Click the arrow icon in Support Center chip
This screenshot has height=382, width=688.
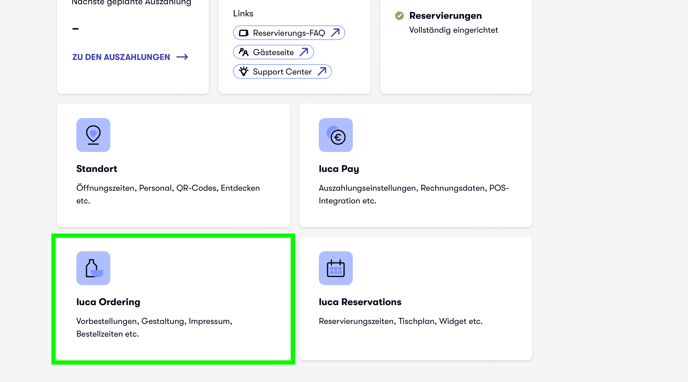[322, 71]
